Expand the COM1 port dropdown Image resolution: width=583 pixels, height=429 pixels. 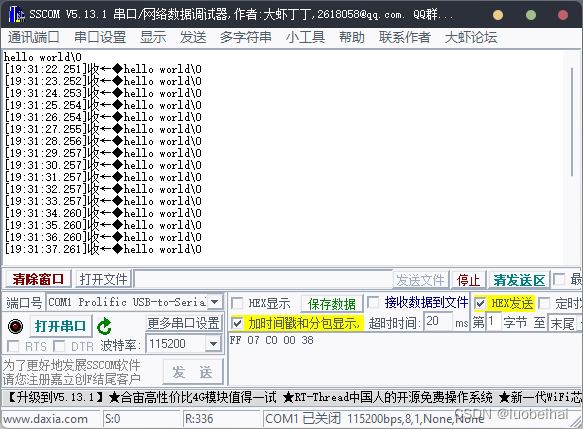[x=215, y=302]
